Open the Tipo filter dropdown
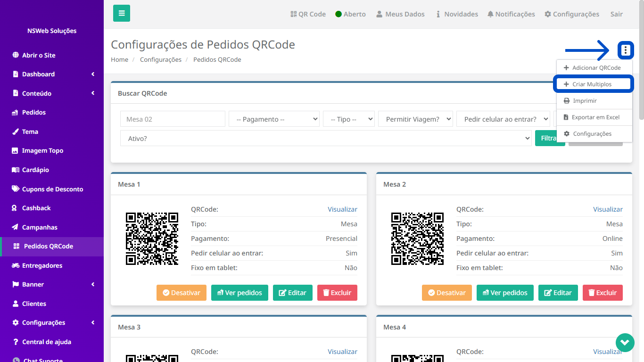644x362 pixels. click(349, 119)
